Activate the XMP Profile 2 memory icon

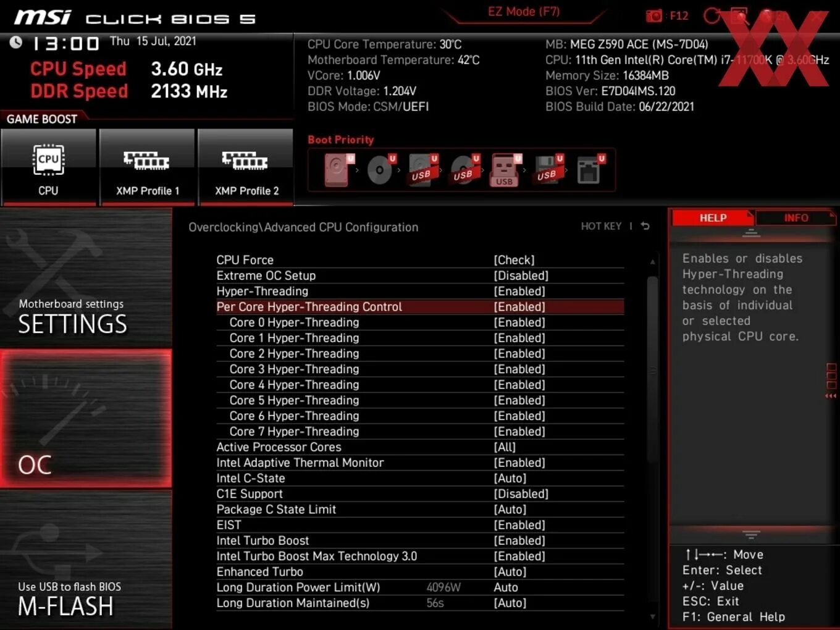(246, 161)
